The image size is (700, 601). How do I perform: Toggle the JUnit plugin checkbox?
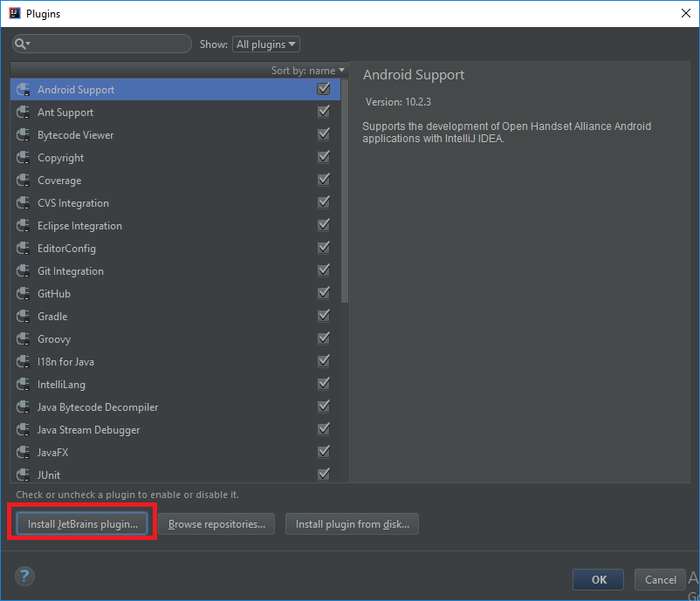324,475
